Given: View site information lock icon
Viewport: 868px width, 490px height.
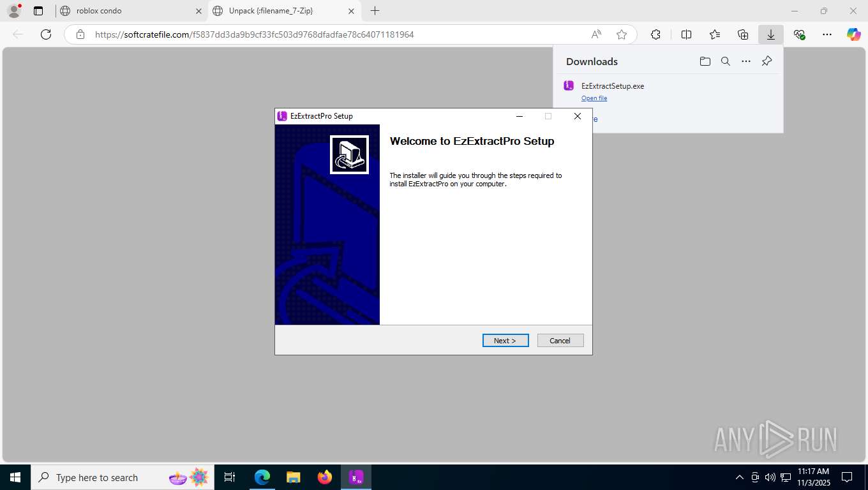Looking at the screenshot, I should (80, 34).
